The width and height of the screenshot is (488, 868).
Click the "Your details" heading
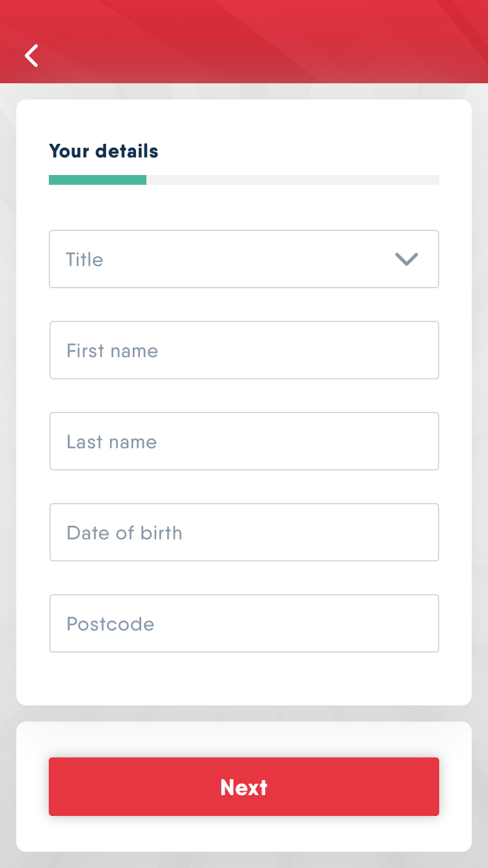coord(103,151)
